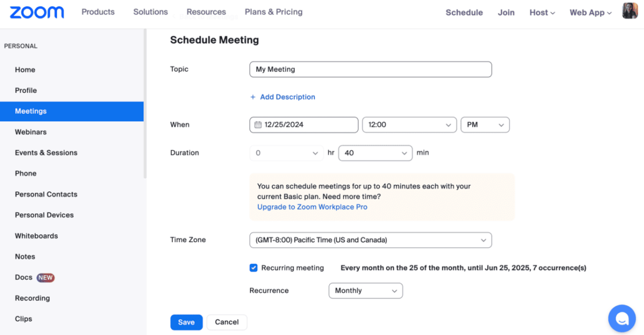Screen dimensions: 644x335
Task: Click Schedule in the top navigation
Action: (464, 12)
